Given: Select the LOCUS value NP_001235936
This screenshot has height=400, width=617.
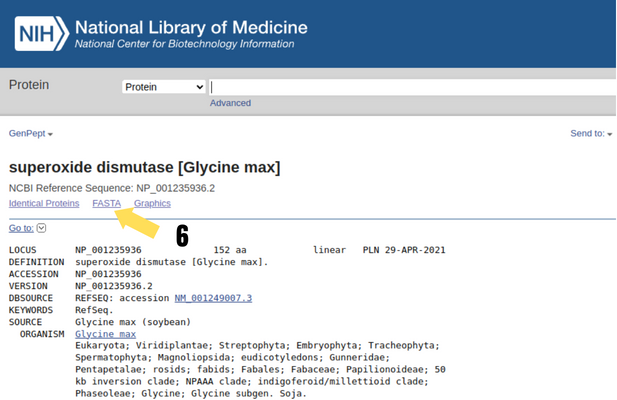Looking at the screenshot, I should tap(108, 250).
